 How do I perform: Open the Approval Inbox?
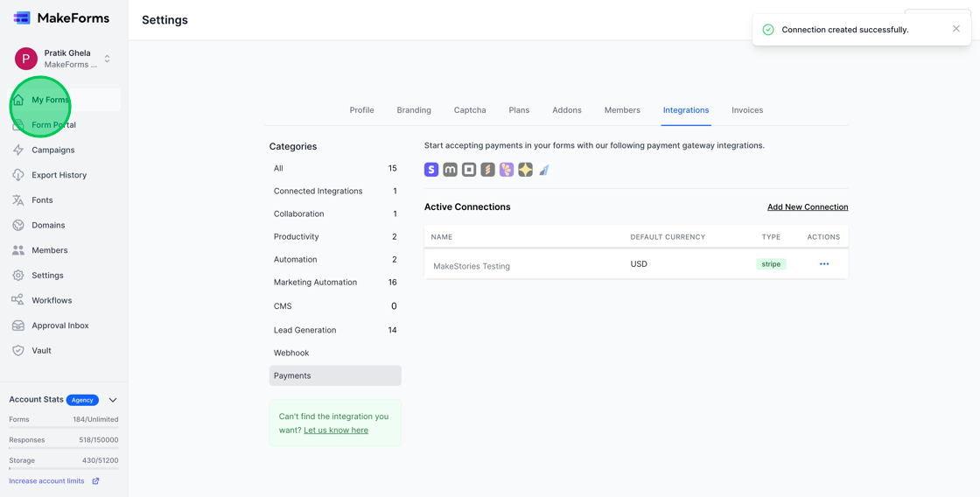pos(59,325)
